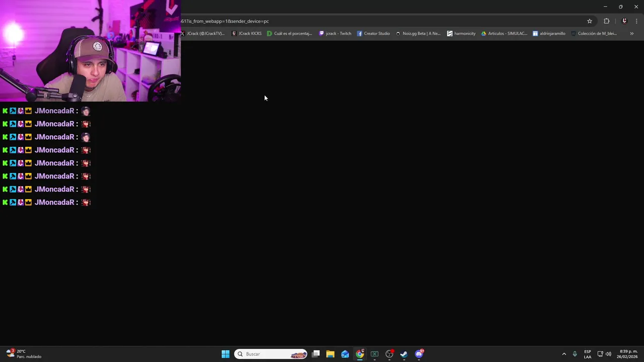Click the Buscar taskbar search box
Viewport: 644px width, 362px height.
coord(271,354)
